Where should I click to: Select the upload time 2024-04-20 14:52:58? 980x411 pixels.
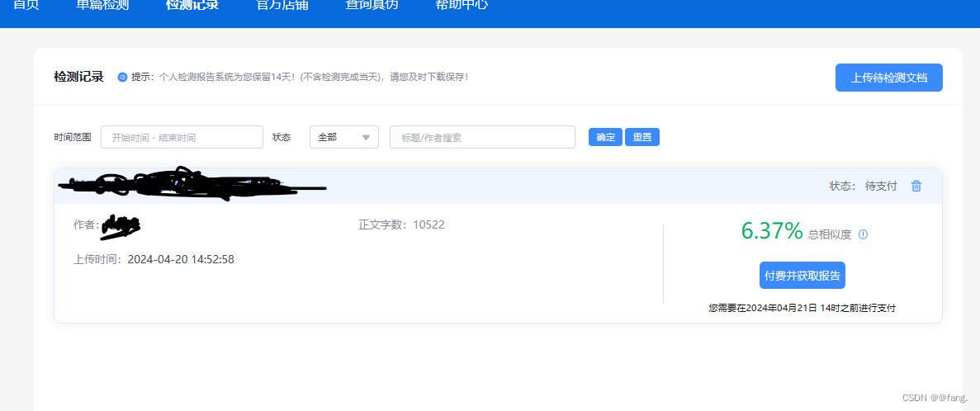pos(181,259)
